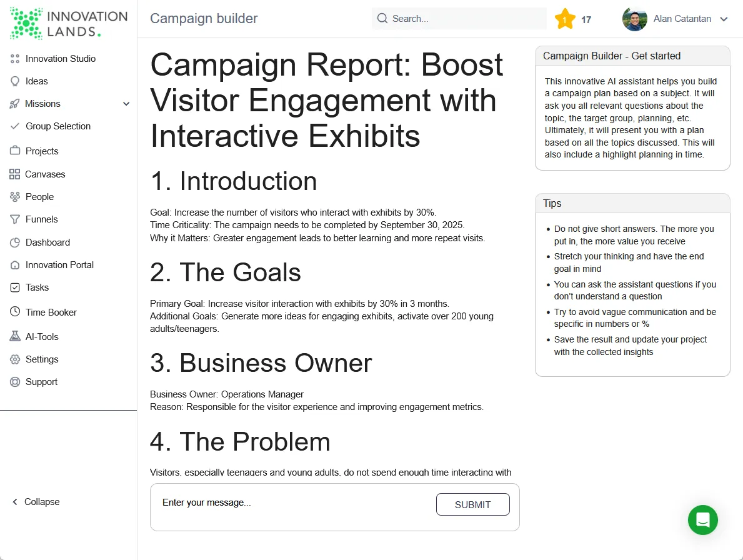Click the Ideas lightbulb icon
743x560 pixels.
[15, 81]
